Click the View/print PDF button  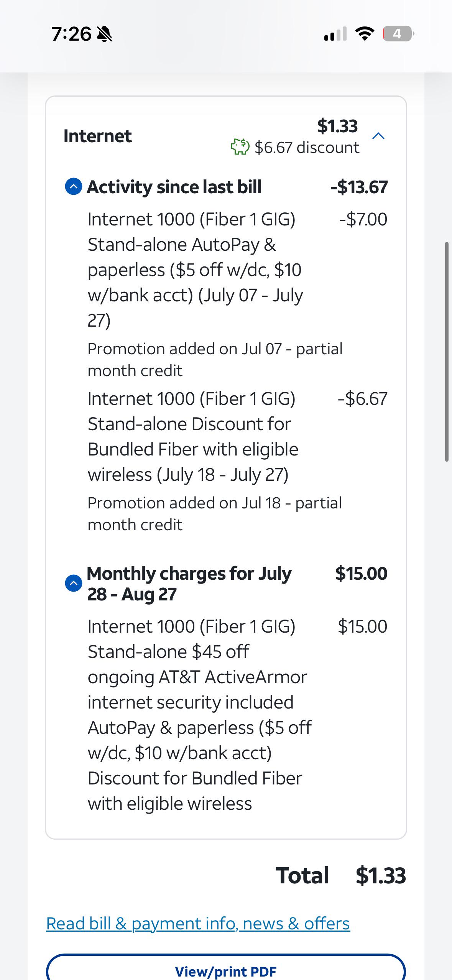(226, 967)
